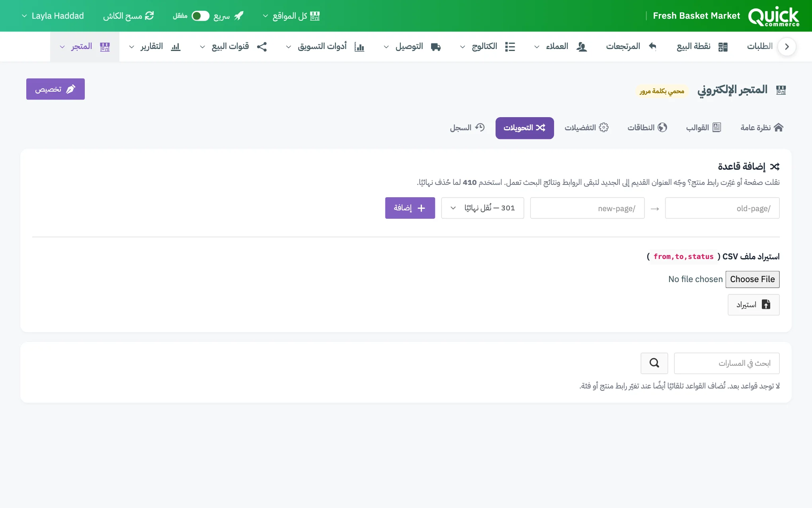
Task: Click the person icon for العملاء
Action: [582, 47]
